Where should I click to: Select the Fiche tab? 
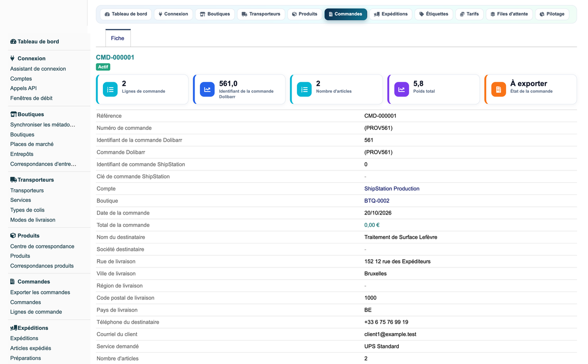[118, 38]
